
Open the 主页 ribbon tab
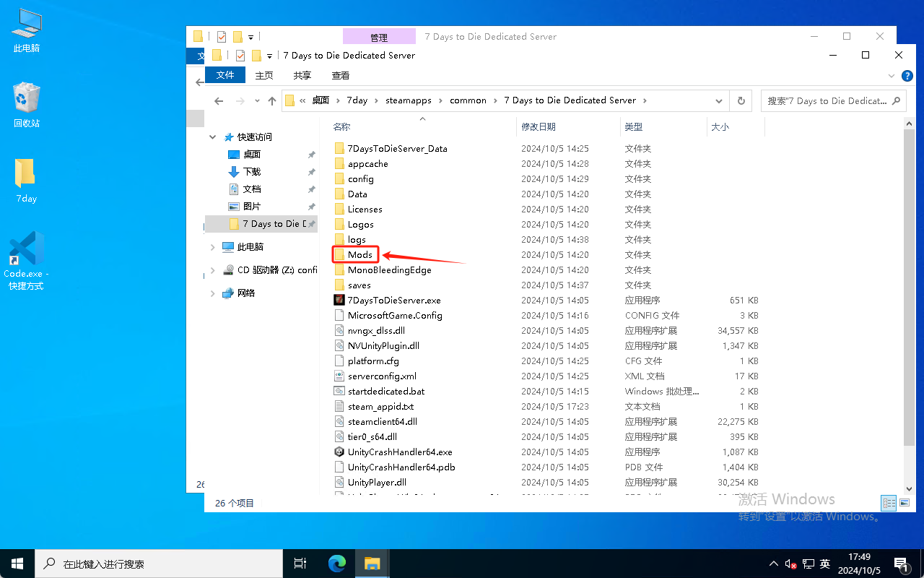264,75
